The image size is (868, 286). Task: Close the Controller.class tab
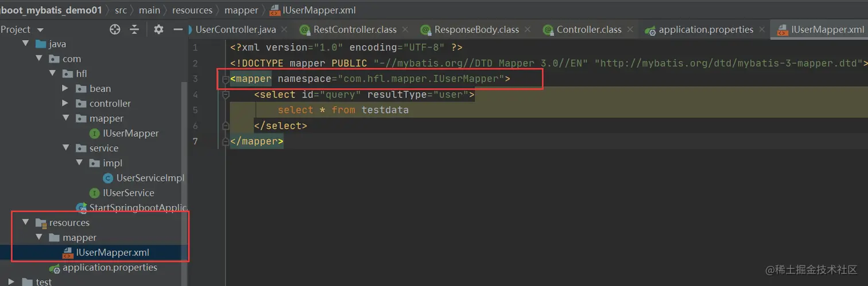[631, 29]
